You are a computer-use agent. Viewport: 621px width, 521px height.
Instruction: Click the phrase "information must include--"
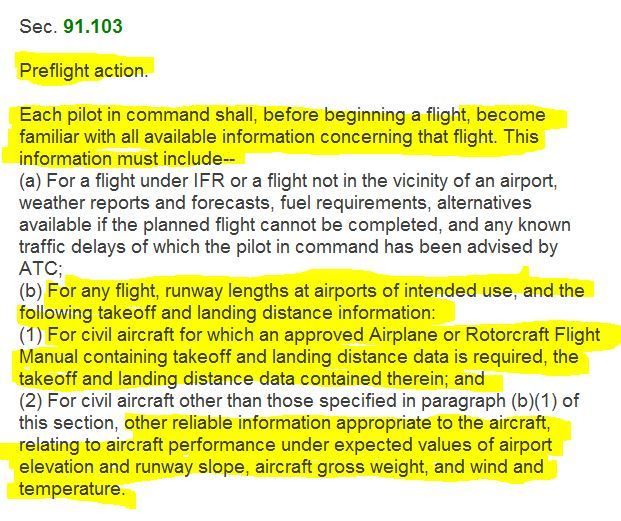[x=130, y=159]
